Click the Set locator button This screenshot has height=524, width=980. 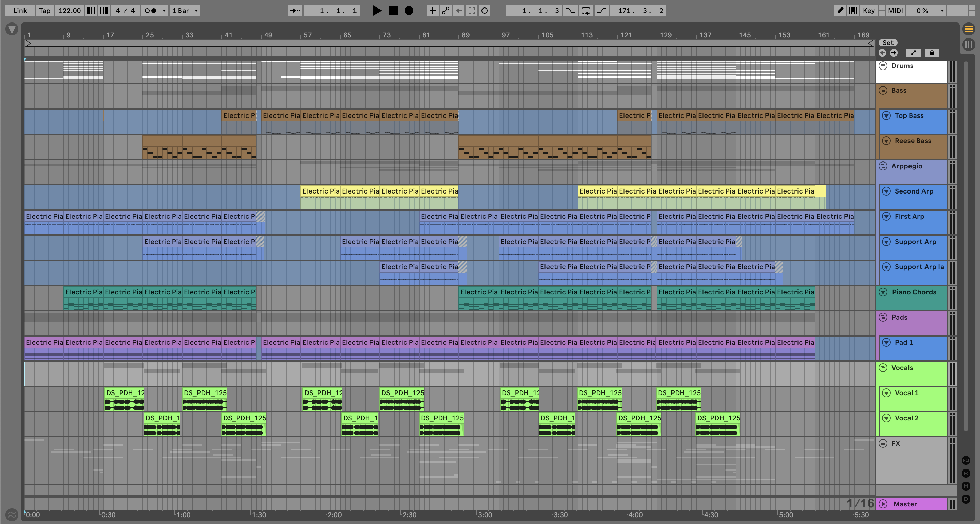(888, 43)
